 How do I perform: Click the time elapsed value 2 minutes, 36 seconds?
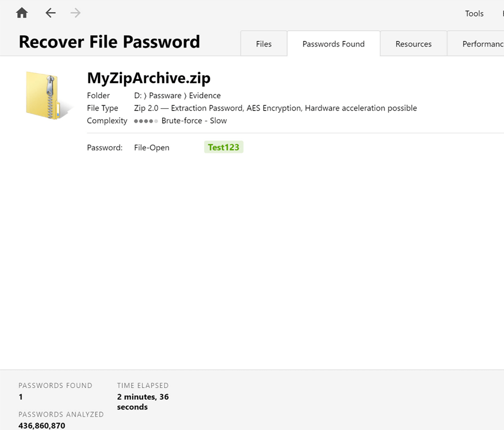point(143,402)
